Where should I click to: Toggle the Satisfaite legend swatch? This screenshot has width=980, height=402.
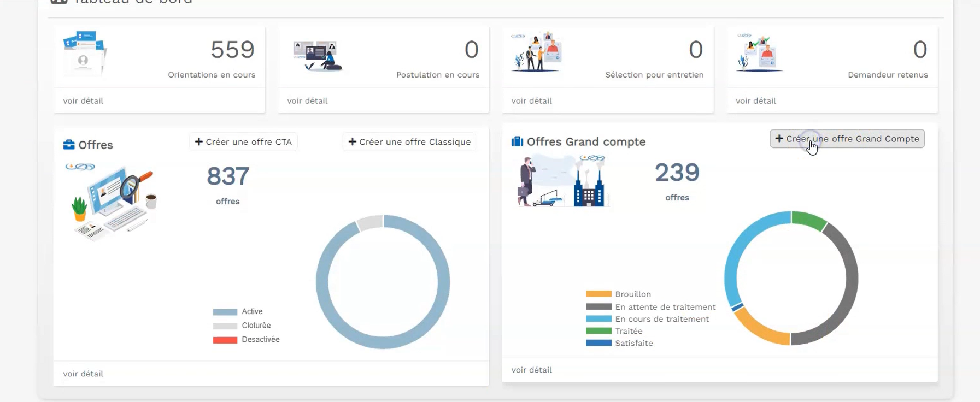point(599,343)
